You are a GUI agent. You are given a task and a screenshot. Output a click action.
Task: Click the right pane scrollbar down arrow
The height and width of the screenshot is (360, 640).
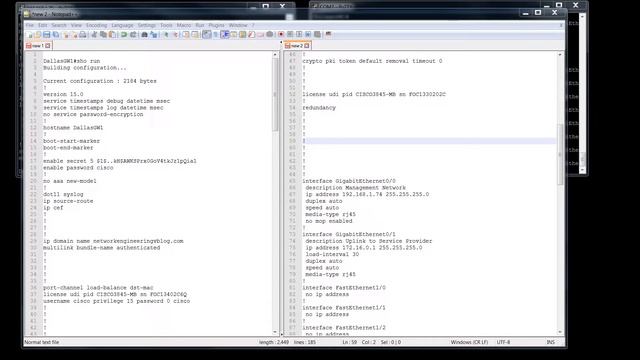[560, 333]
